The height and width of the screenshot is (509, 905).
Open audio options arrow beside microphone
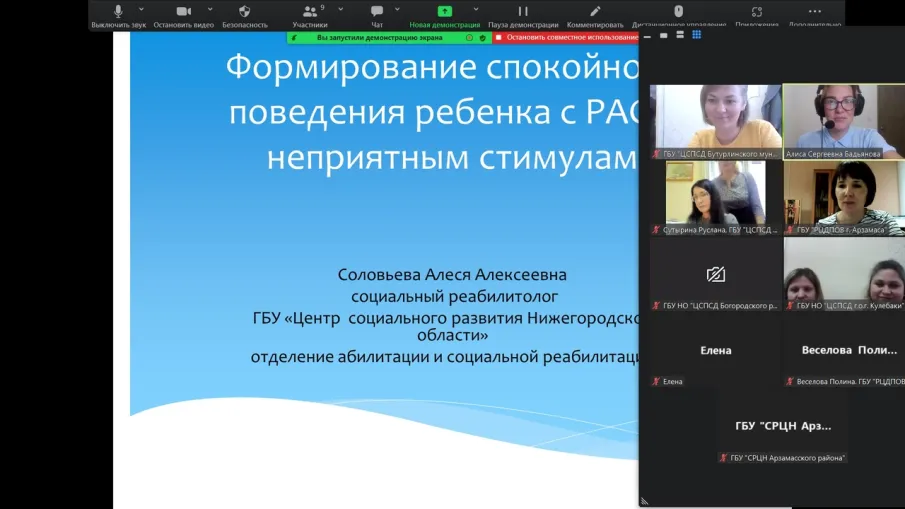pos(141,10)
